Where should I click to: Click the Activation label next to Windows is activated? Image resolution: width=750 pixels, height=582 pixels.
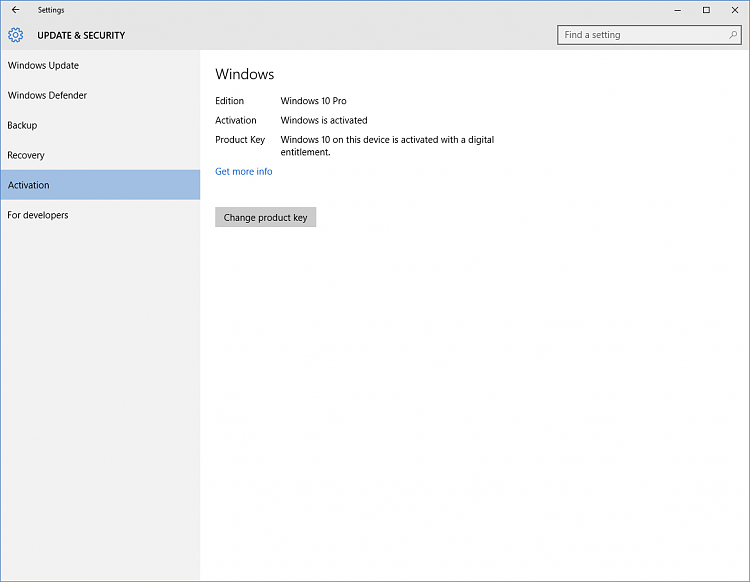(235, 120)
